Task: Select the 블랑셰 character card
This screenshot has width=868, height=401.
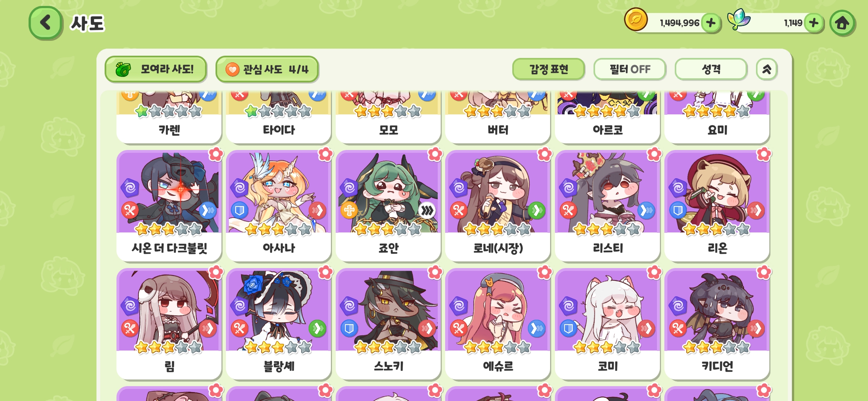Action: click(279, 324)
